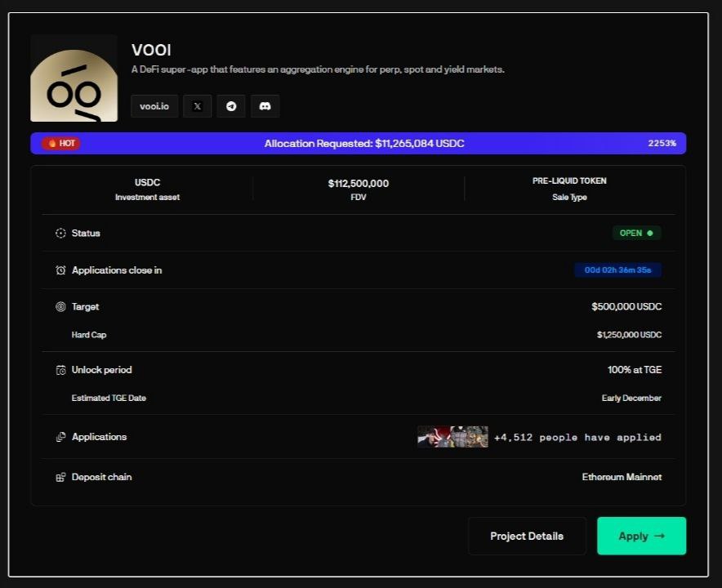722x588 pixels.
Task: Click the Deposit chain icon
Action: pos(60,477)
